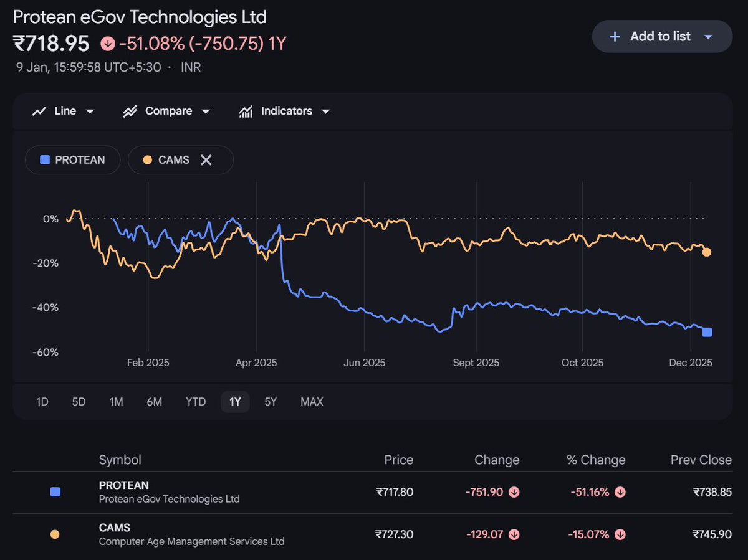Click the Oct 2025 axis label
Viewport: 748px width, 560px height.
(582, 363)
